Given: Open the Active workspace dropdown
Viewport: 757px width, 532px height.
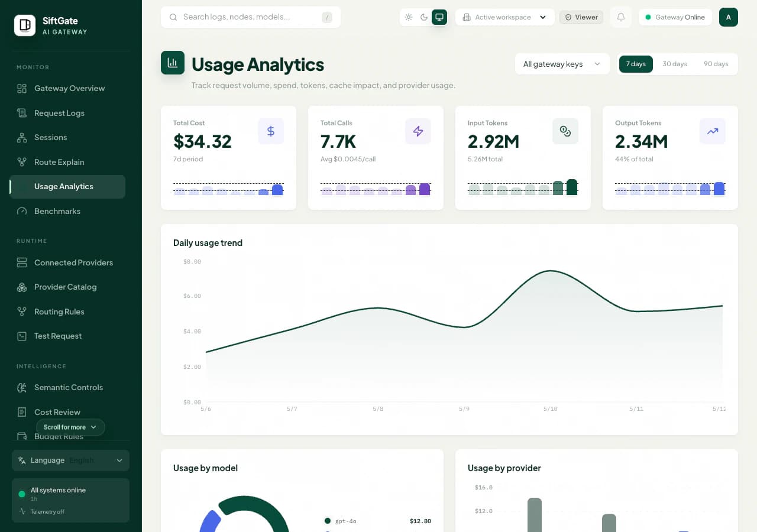Looking at the screenshot, I should tap(505, 17).
